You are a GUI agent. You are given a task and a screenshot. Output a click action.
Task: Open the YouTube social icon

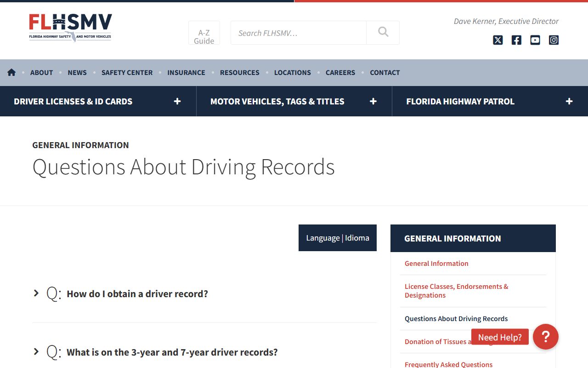535,40
